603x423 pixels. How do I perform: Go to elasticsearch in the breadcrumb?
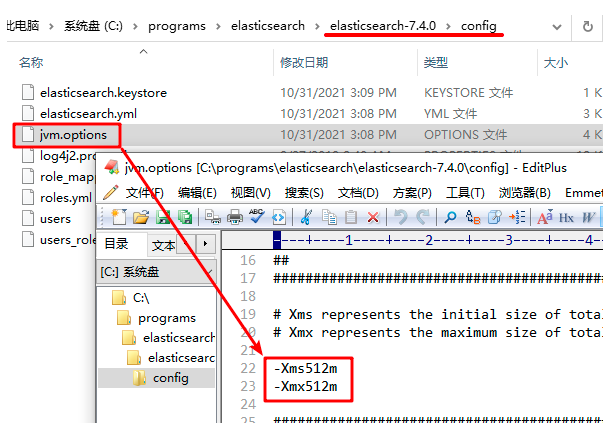point(268,26)
